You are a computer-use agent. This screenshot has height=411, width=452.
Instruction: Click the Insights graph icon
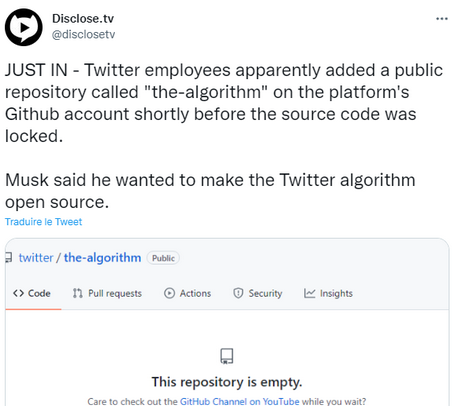point(309,293)
